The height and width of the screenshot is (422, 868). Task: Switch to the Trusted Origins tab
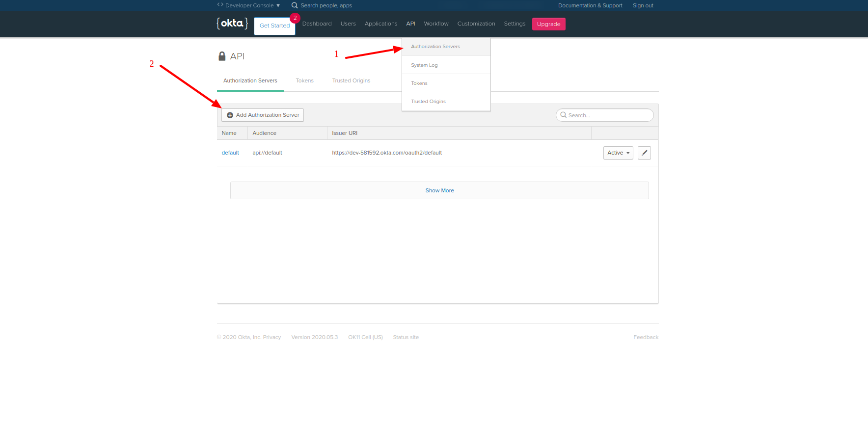tap(351, 80)
